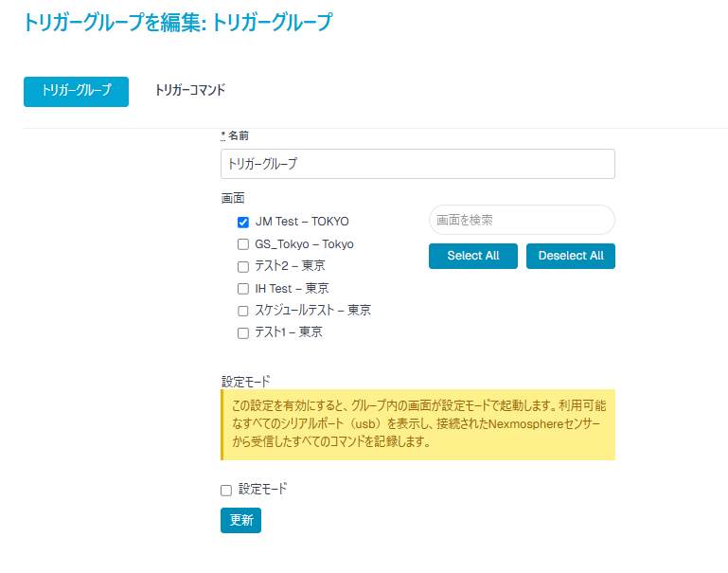Image resolution: width=728 pixels, height=573 pixels.
Task: Check the テスト1 – 東京 checkbox
Action: tap(242, 333)
